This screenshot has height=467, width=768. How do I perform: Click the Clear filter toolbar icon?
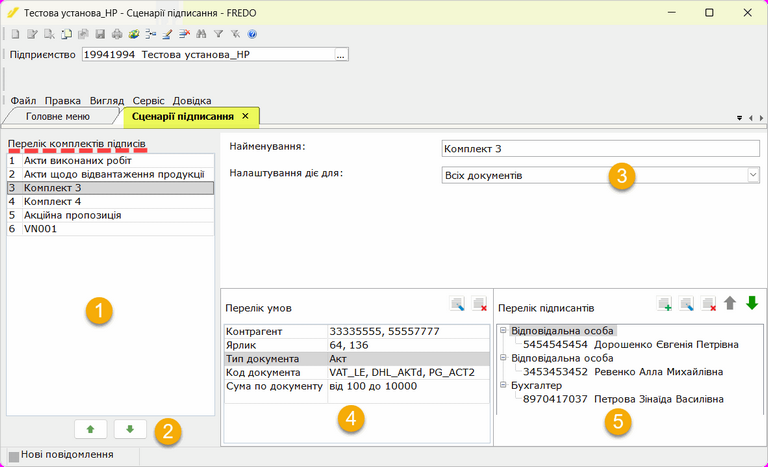click(236, 34)
